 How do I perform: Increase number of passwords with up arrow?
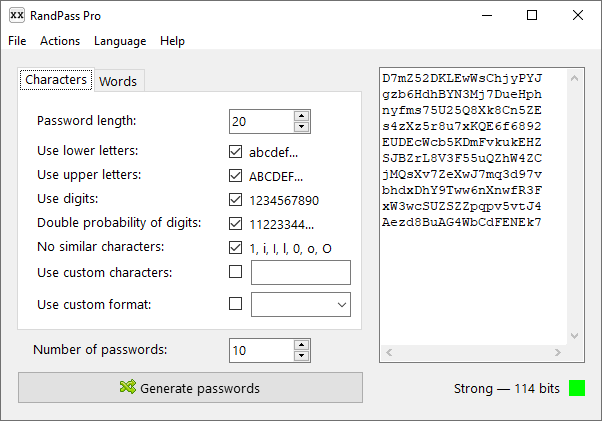pyautogui.click(x=302, y=345)
